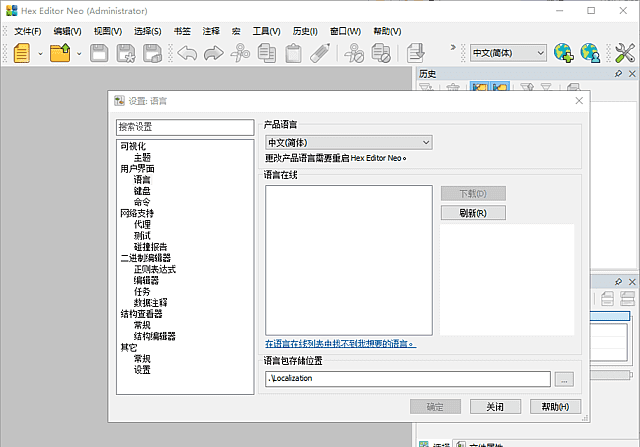Click the single printer-like icon in lower right panel

pos(607,298)
